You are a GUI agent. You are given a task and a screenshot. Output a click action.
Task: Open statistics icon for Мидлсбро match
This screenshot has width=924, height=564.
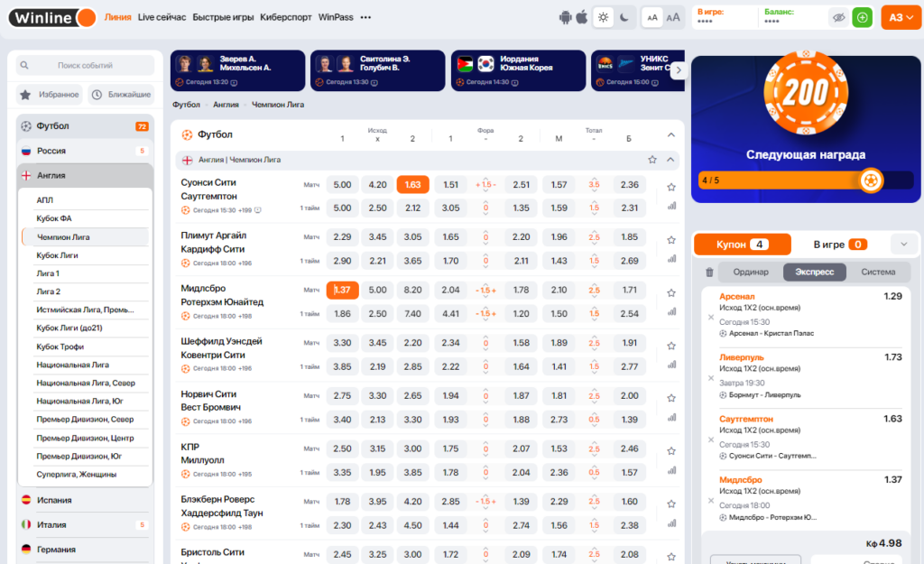pyautogui.click(x=671, y=311)
